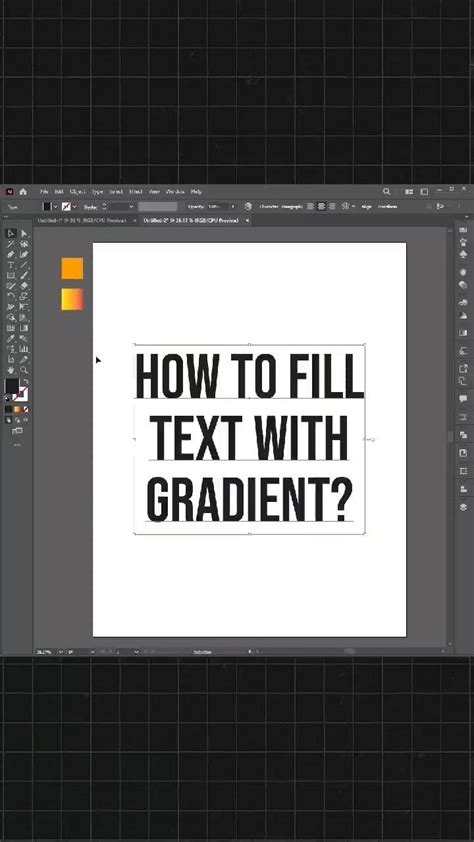Select the Hand tool
Image resolution: width=474 pixels, height=842 pixels.
coord(10,371)
